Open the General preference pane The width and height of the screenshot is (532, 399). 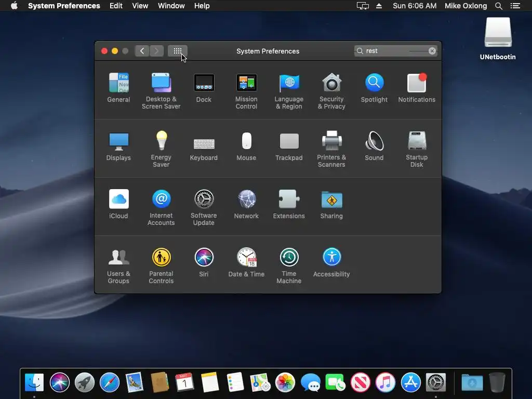118,87
